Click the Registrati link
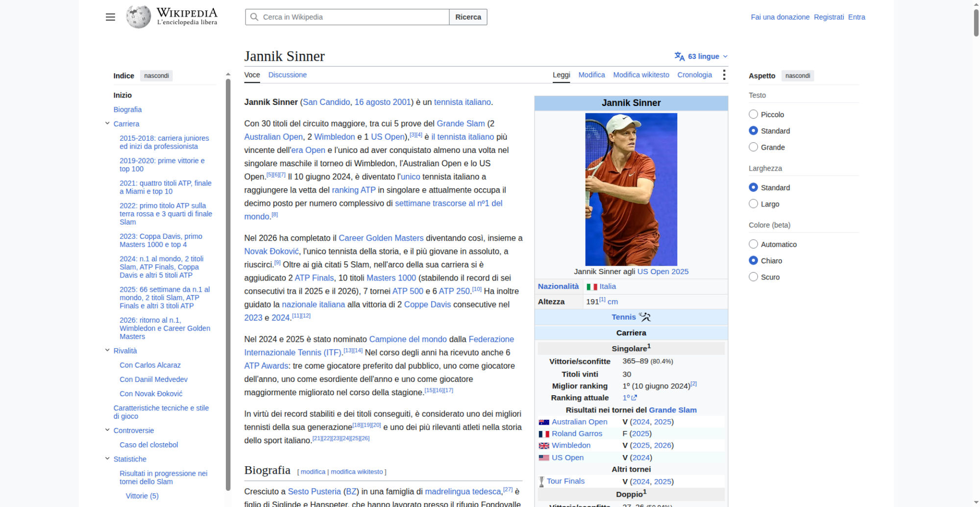The width and height of the screenshot is (980, 507). point(829,17)
